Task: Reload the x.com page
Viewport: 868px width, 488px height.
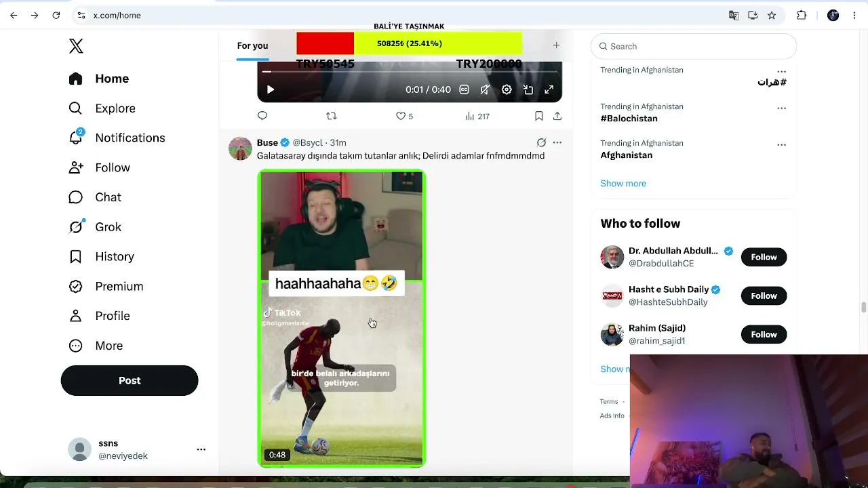Action: click(56, 15)
